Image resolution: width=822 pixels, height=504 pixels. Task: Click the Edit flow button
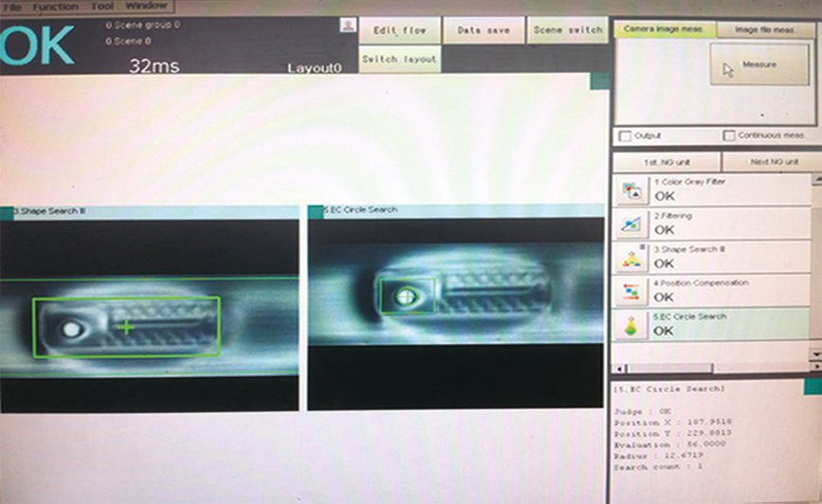pyautogui.click(x=399, y=30)
